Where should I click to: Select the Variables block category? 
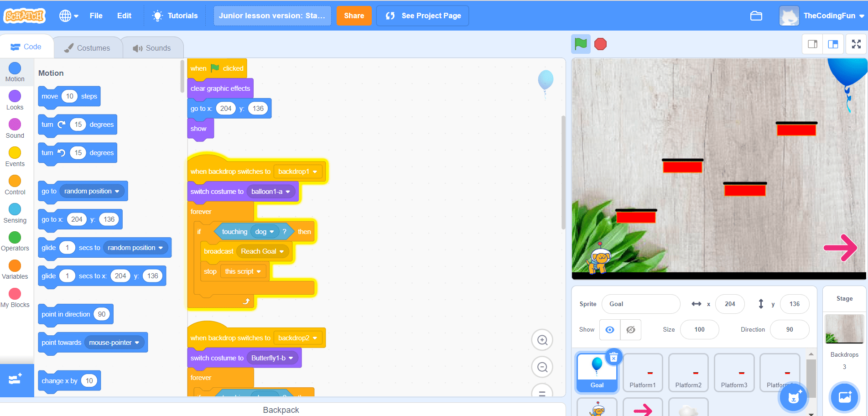click(x=15, y=270)
